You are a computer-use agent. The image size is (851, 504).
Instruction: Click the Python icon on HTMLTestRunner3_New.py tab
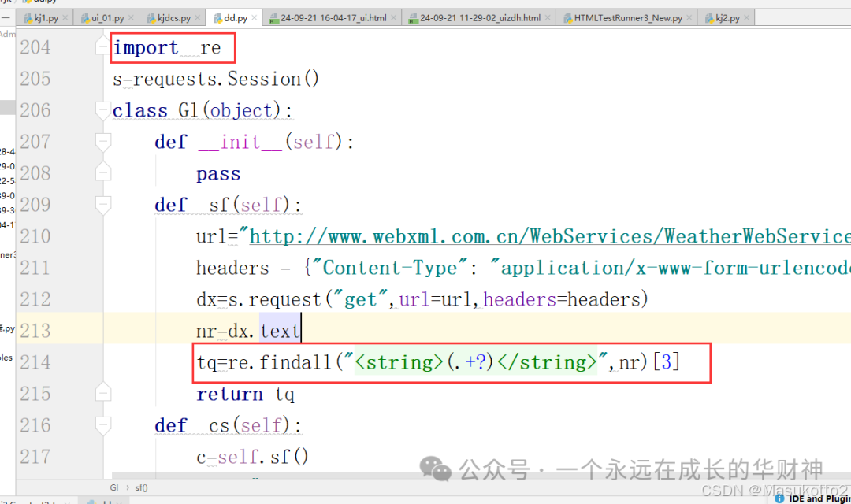tap(568, 18)
